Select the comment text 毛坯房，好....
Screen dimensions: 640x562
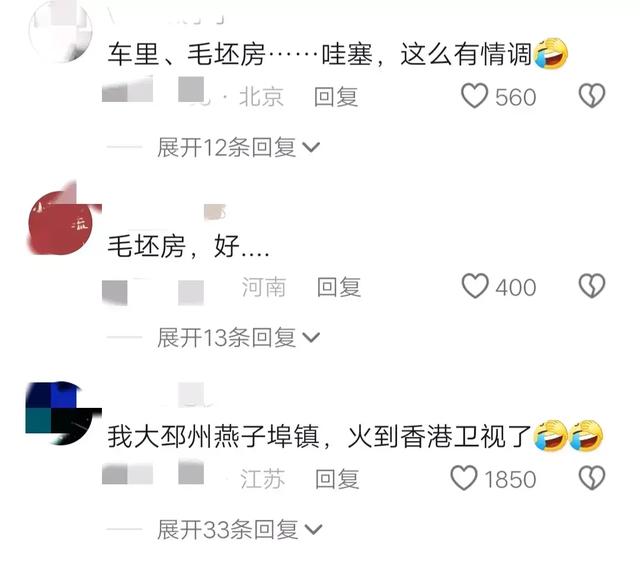[188, 246]
